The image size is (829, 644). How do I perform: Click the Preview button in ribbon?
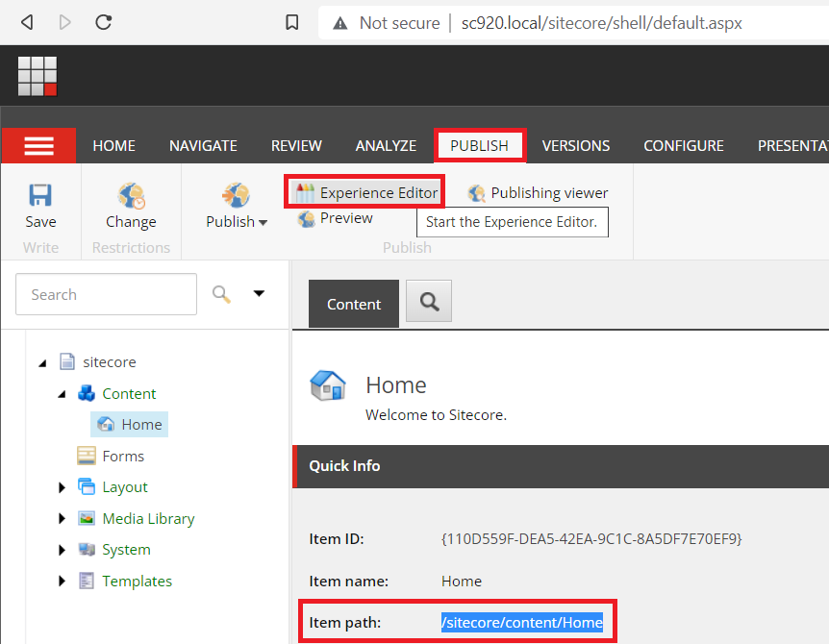(335, 218)
